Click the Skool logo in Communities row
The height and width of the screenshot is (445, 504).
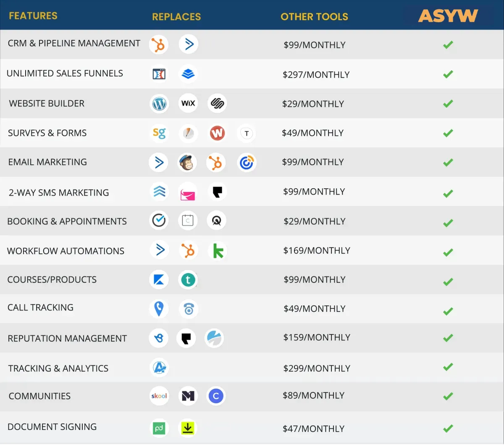(159, 396)
